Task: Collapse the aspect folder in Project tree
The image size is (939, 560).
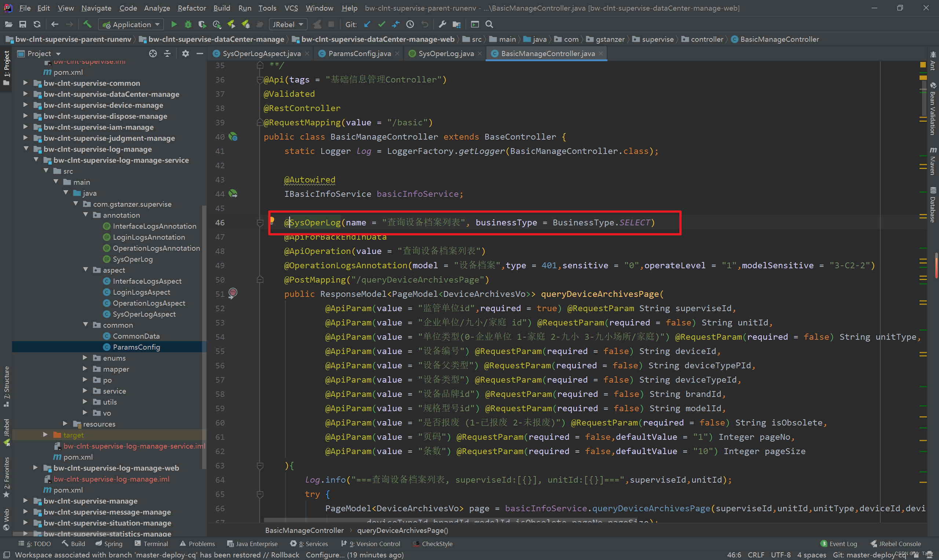Action: pos(86,270)
